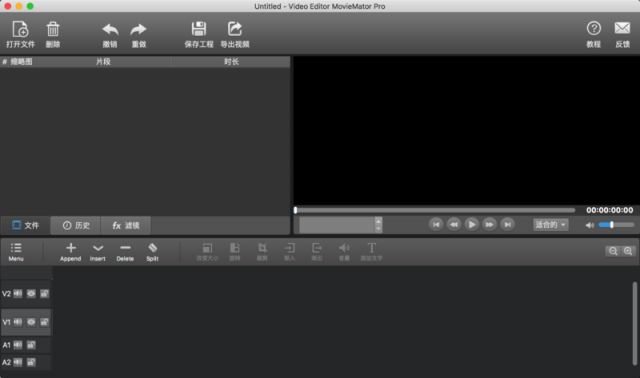Mute audio track A1
The height and width of the screenshot is (378, 640).
tap(18, 345)
